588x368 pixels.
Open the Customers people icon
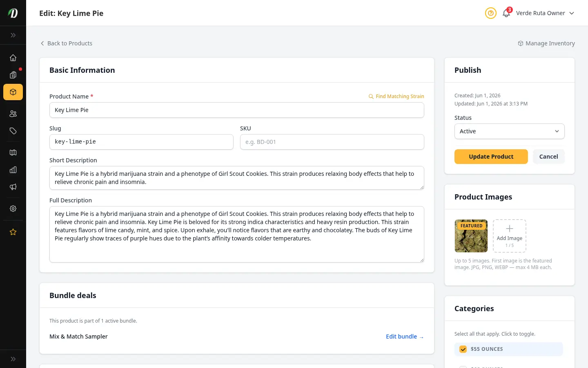pyautogui.click(x=13, y=114)
